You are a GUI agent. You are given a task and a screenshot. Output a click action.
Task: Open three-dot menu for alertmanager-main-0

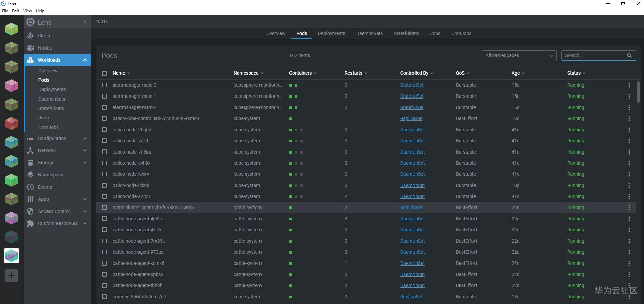tap(629, 85)
